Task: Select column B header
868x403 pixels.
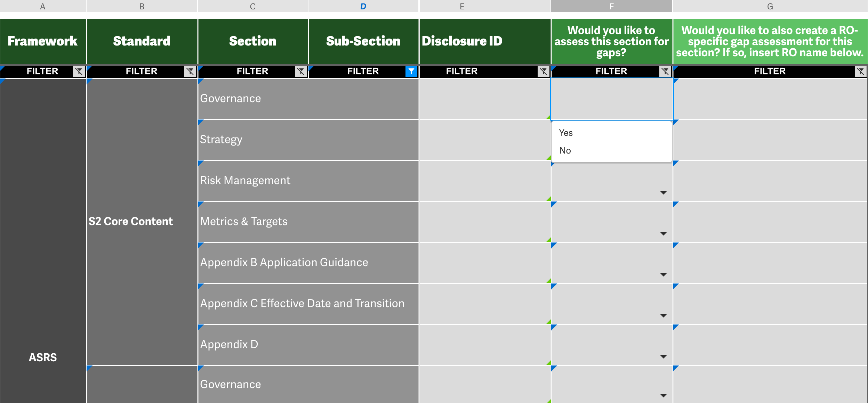Action: [x=142, y=6]
